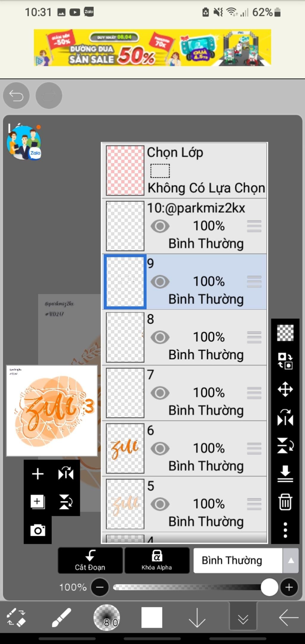
Task: Tap the move/transform arrows icon
Action: 285,389
